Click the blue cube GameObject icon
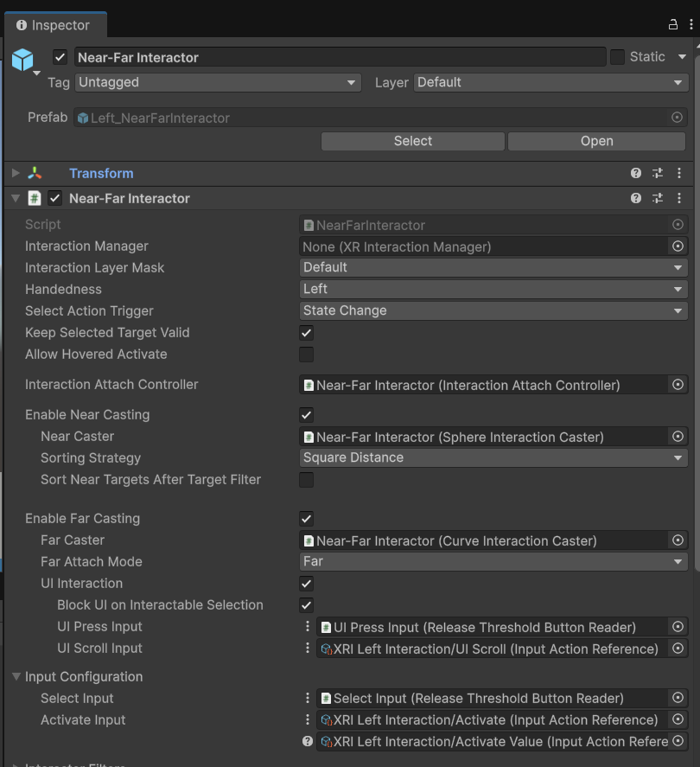The image size is (700, 767). point(22,61)
